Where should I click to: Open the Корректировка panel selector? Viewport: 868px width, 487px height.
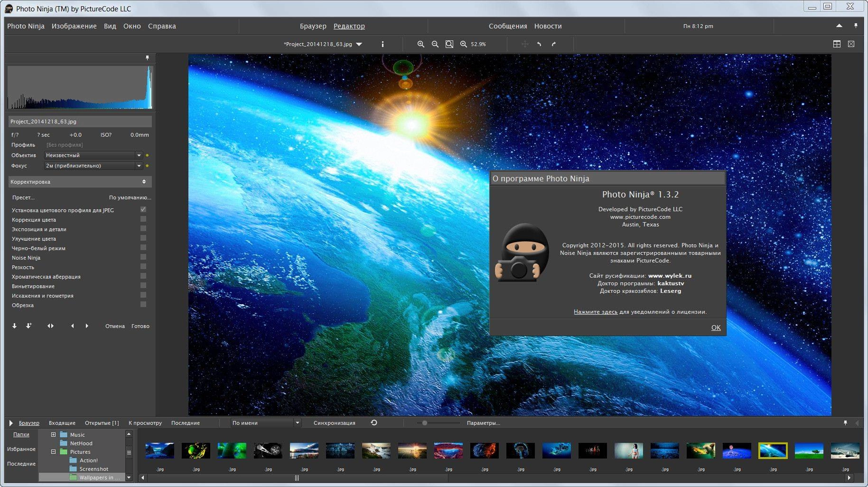coord(80,182)
